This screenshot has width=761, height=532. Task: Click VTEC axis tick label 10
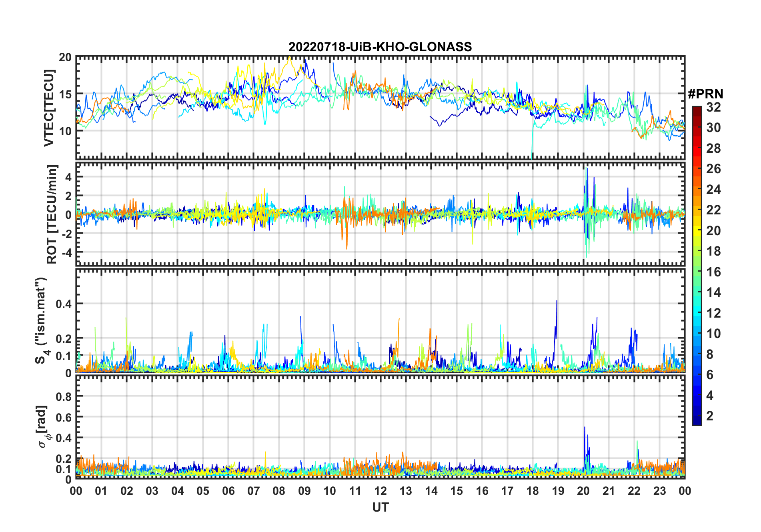pos(65,131)
